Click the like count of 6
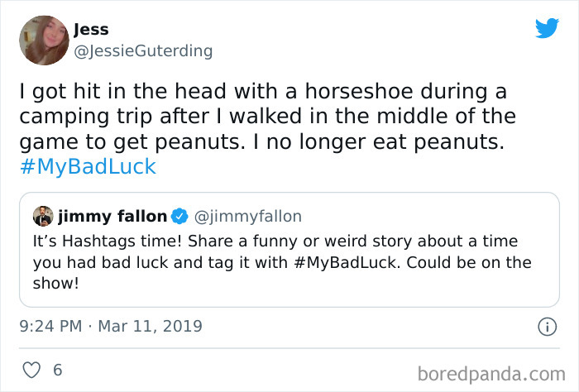This screenshot has width=579, height=392. coord(57,370)
